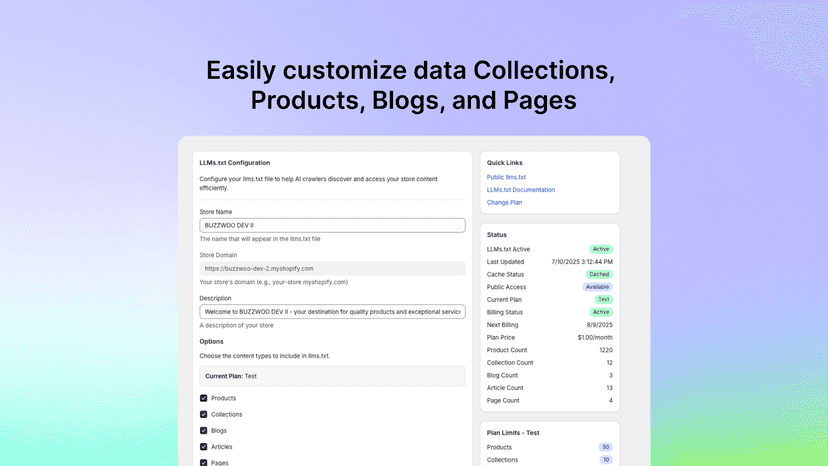Open the Public llms.txt link
Image resolution: width=828 pixels, height=466 pixels.
coord(506,177)
